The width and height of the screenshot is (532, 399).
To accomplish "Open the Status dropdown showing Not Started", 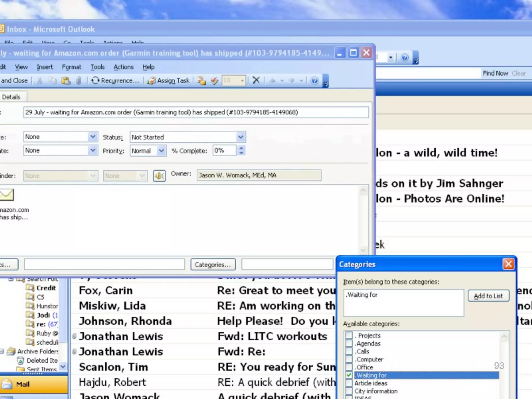I will [241, 137].
